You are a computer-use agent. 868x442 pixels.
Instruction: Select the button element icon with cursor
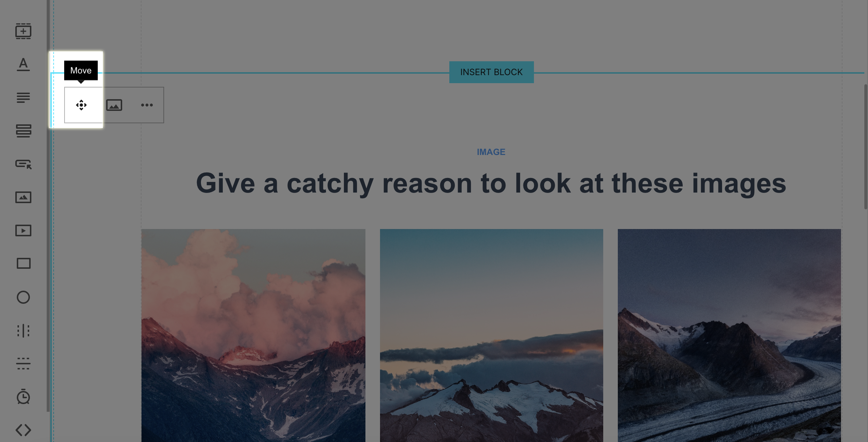(23, 164)
